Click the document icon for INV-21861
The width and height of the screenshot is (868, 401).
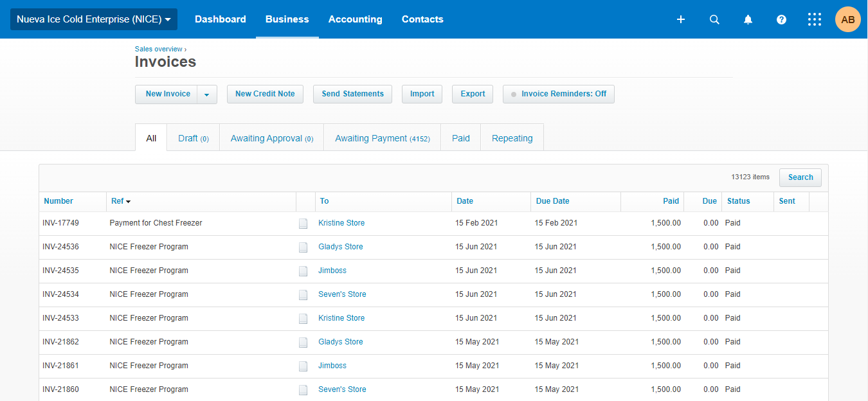(x=303, y=366)
